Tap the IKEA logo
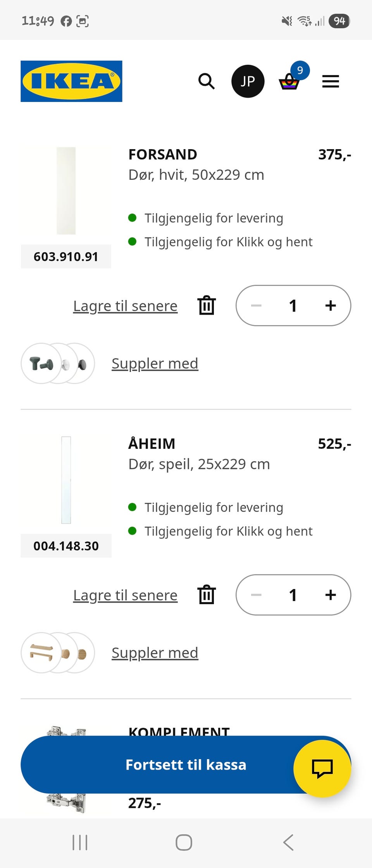The width and height of the screenshot is (372, 868). (71, 81)
